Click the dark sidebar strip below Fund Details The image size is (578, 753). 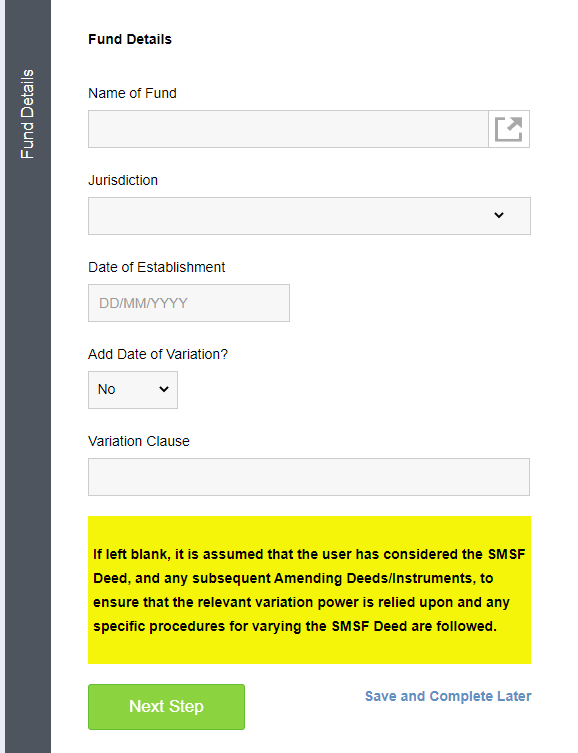[28, 456]
